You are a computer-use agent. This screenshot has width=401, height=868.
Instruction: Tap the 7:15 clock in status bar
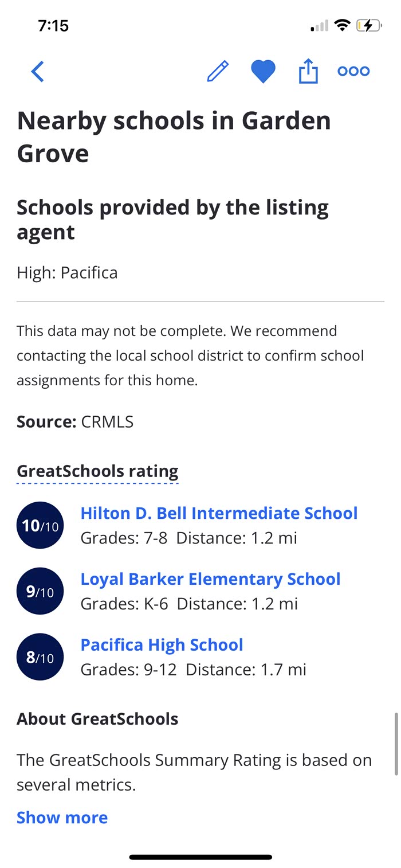click(53, 26)
